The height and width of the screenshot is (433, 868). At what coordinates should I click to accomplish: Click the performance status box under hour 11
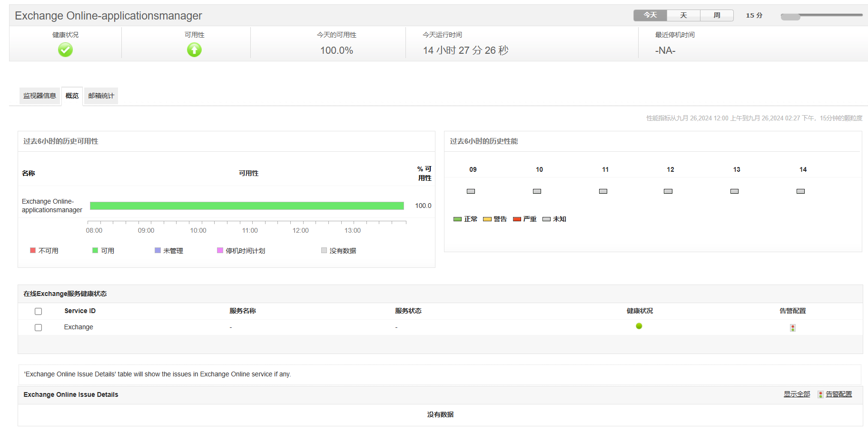pyautogui.click(x=603, y=191)
